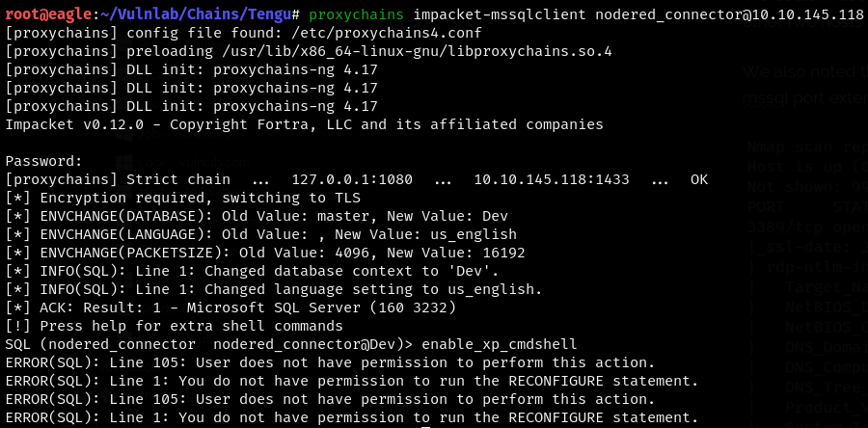This screenshot has height=428, width=868.
Task: Click the ENVCHANGE(LANGUAGE) output line
Action: click(x=260, y=234)
